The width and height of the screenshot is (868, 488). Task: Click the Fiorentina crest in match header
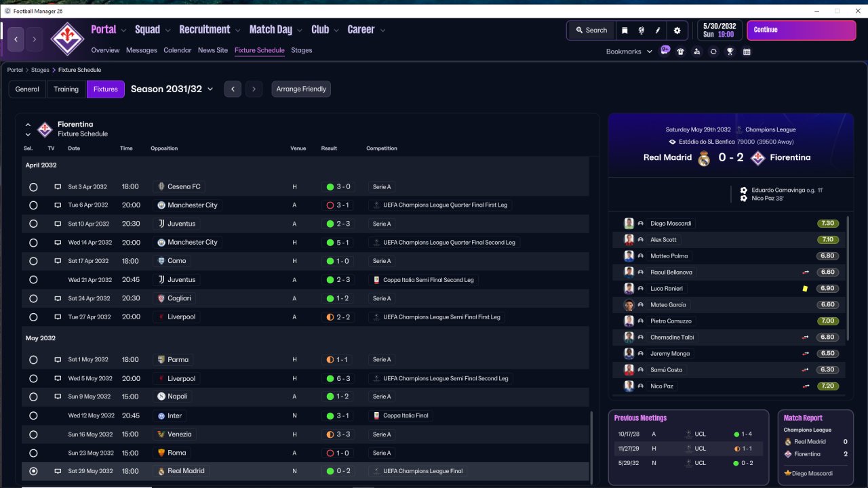pos(758,158)
